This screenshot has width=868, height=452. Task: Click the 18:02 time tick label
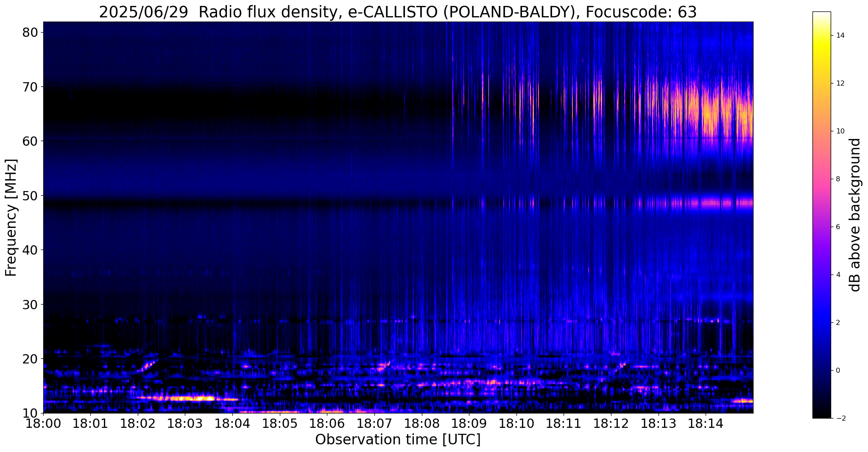point(138,423)
